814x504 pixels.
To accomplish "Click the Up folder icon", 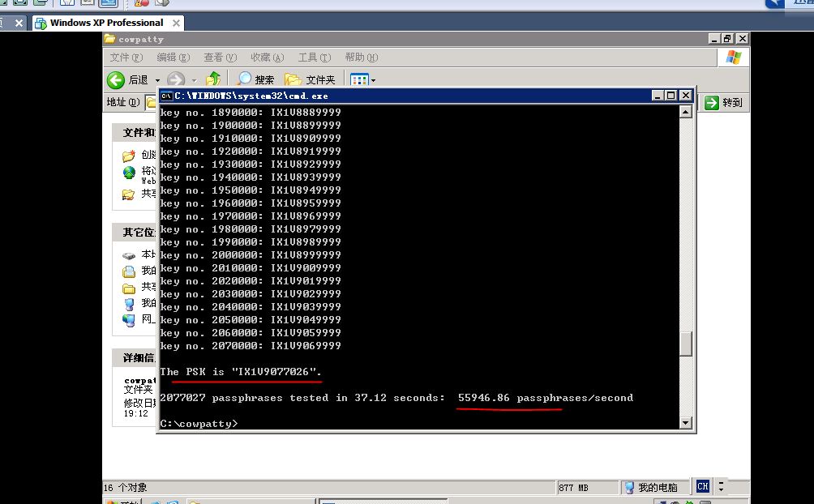I will coord(213,79).
